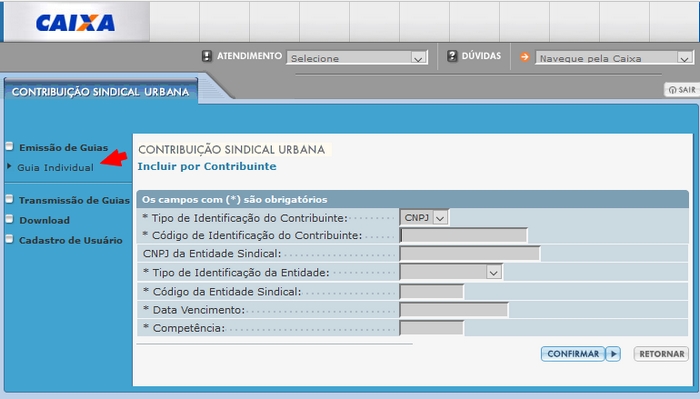Open Tipo de Identificação da Entidade dropdown

pos(451,272)
